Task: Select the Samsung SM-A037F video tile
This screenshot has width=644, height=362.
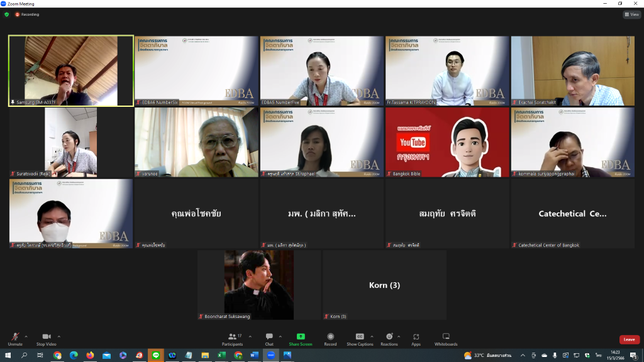Action: click(71, 70)
